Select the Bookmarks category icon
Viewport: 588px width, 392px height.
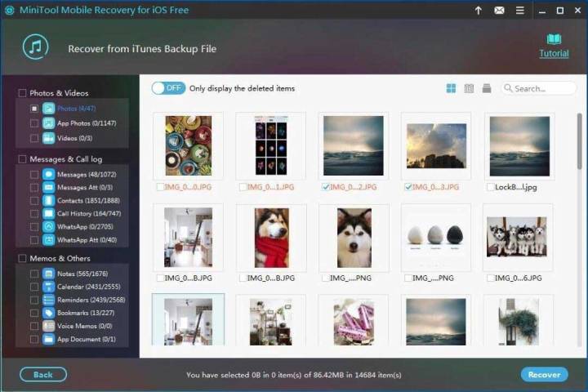(48, 313)
